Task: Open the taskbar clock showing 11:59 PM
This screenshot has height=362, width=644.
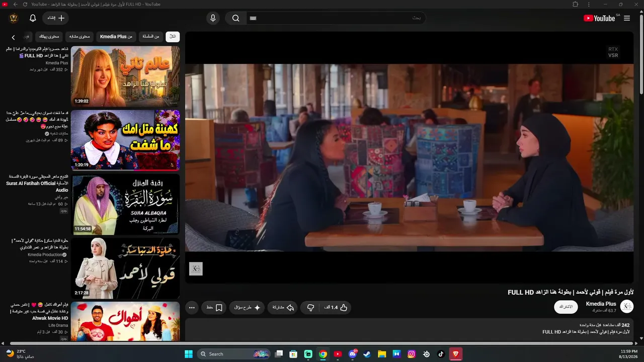Action: (629, 354)
